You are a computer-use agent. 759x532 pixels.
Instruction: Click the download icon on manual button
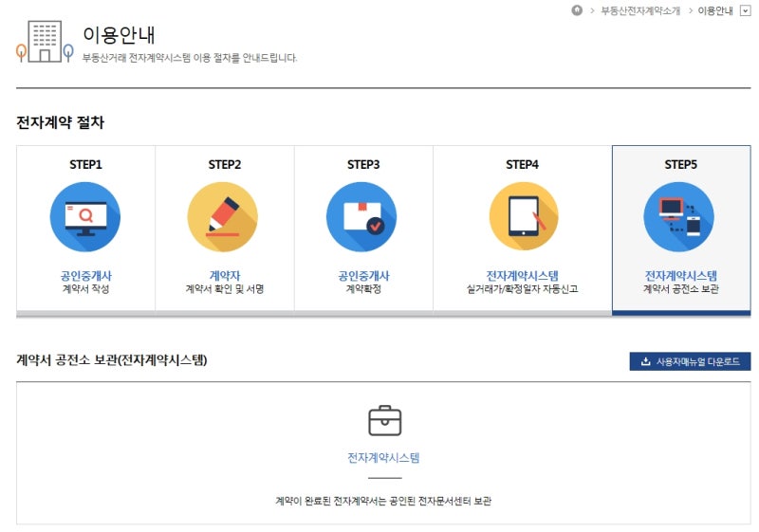point(645,361)
